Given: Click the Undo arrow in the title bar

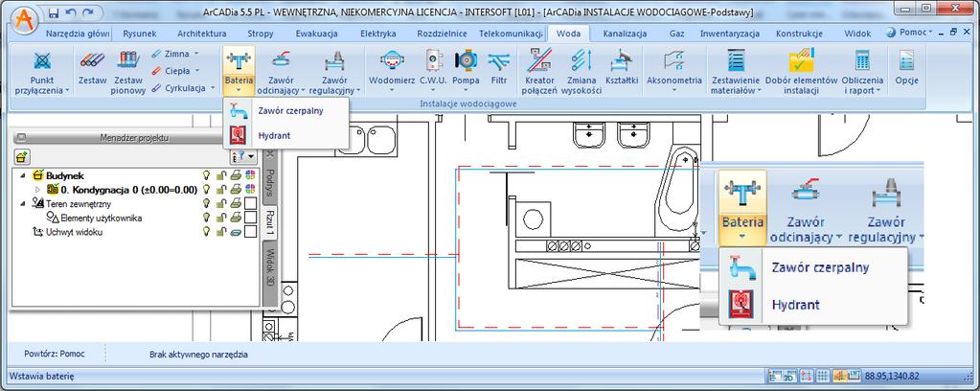Looking at the screenshot, I should pyautogui.click(x=70, y=12).
